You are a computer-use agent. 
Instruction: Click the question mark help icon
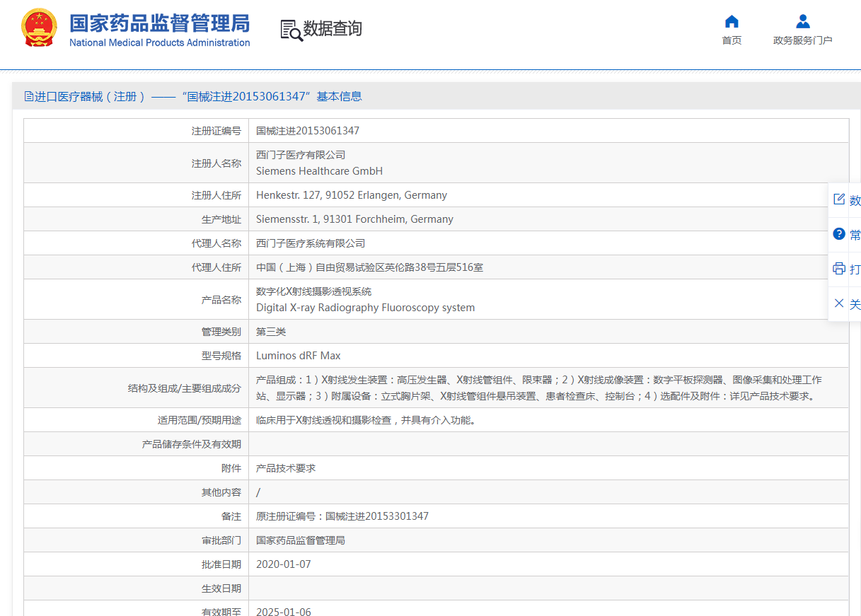tap(839, 234)
